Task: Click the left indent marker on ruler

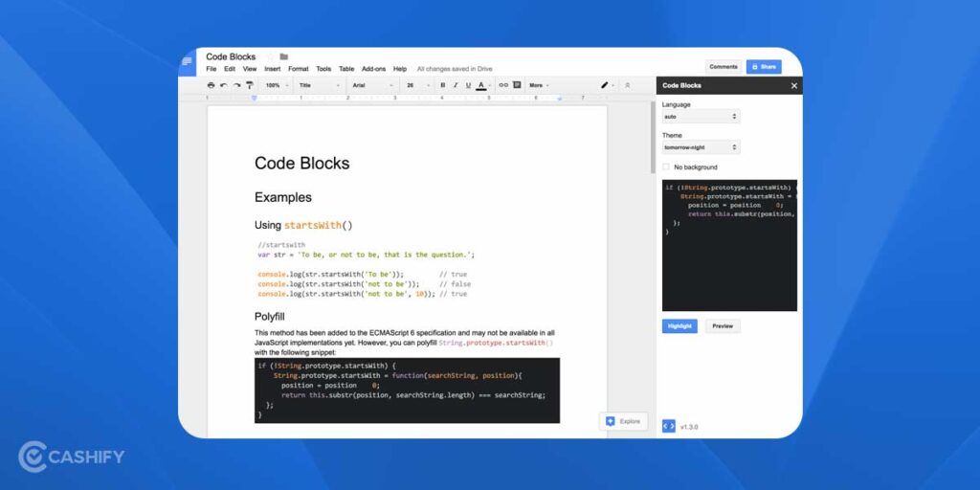Action: [x=254, y=99]
